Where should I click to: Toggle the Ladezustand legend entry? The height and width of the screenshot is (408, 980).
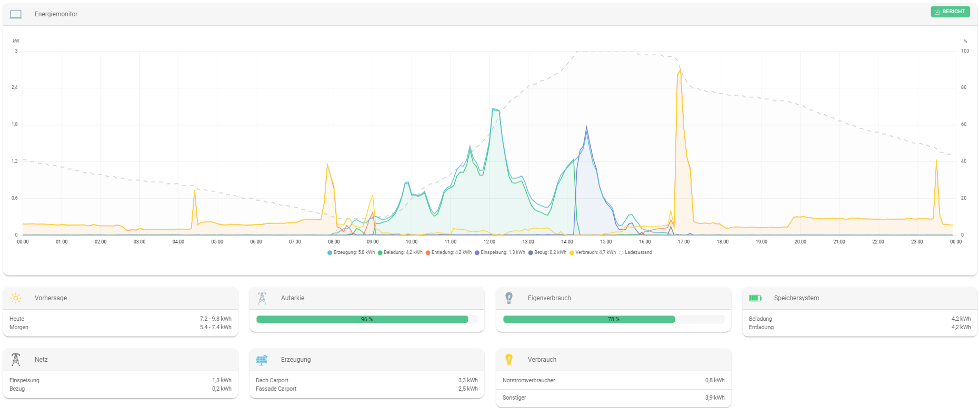tap(637, 252)
